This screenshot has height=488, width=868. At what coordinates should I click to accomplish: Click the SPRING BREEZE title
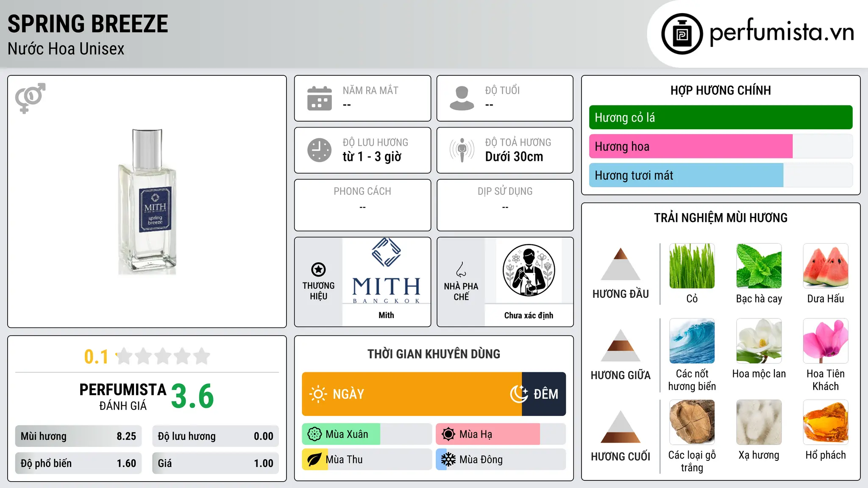click(88, 24)
